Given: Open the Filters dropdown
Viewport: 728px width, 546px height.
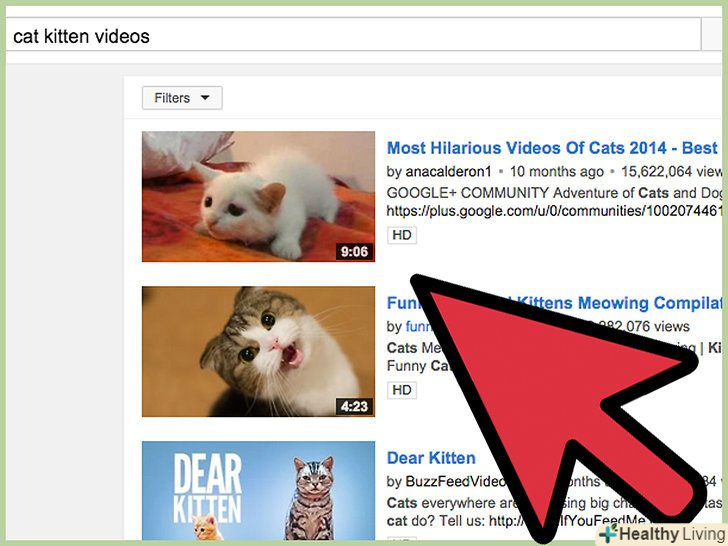Looking at the screenshot, I should point(182,98).
